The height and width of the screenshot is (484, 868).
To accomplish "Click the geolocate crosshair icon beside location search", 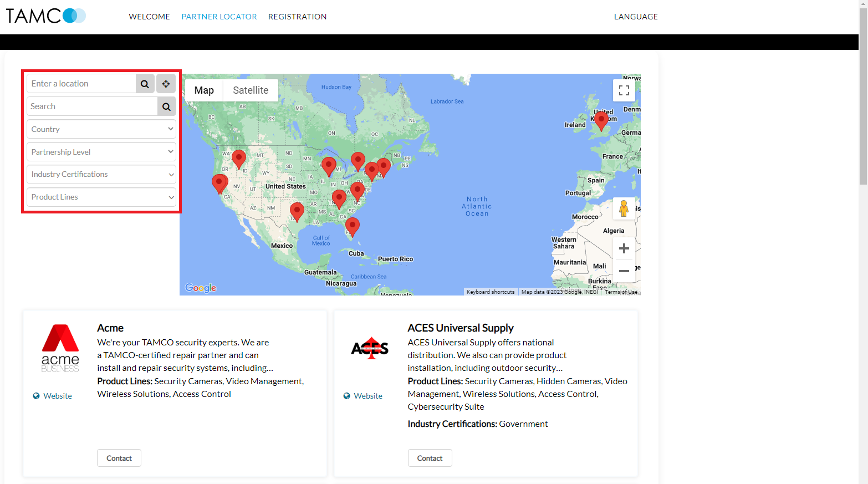I will (x=166, y=83).
